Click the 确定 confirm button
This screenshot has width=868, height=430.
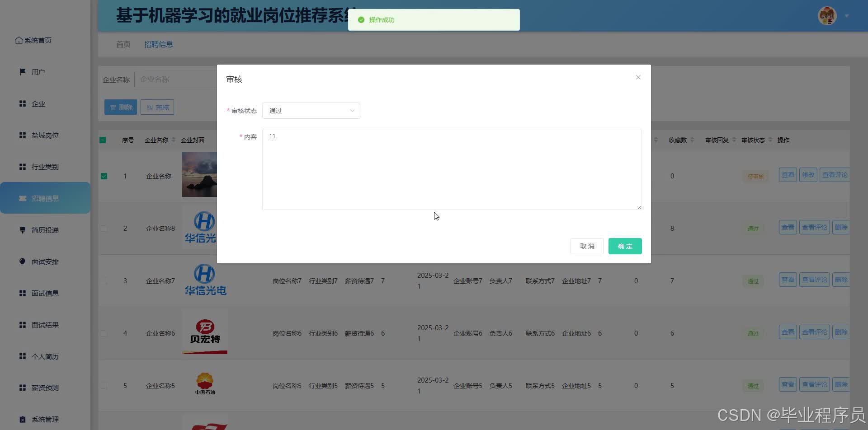pos(625,246)
